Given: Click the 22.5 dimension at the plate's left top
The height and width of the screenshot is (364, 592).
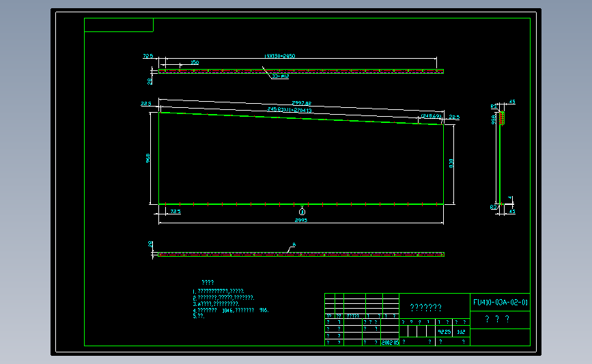Looking at the screenshot, I should click(146, 103).
